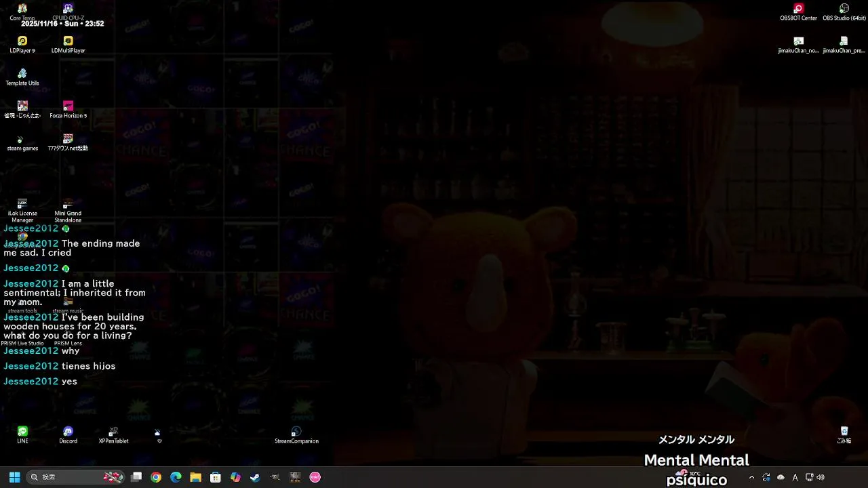Image resolution: width=868 pixels, height=488 pixels.
Task: Open the Windows Start menu
Action: click(14, 477)
